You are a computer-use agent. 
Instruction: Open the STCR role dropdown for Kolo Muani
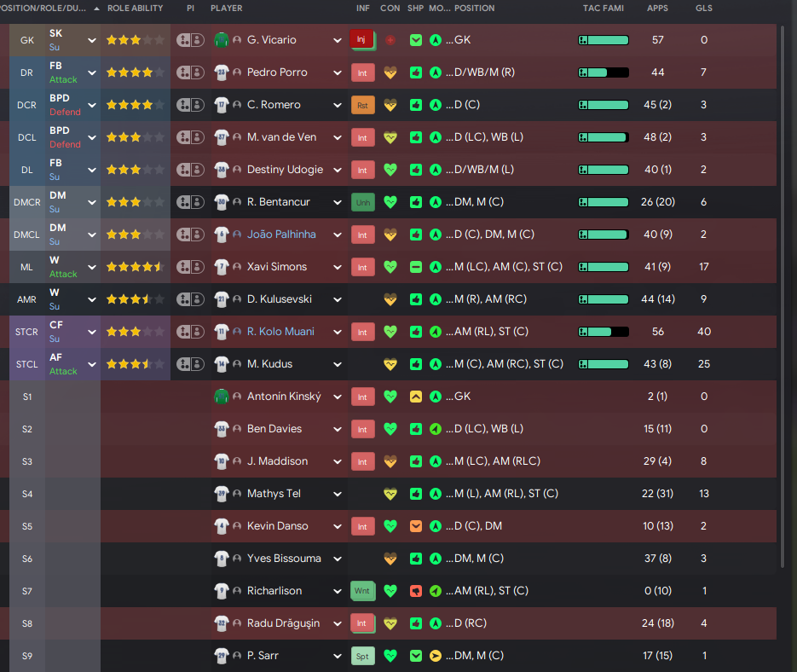(x=92, y=332)
